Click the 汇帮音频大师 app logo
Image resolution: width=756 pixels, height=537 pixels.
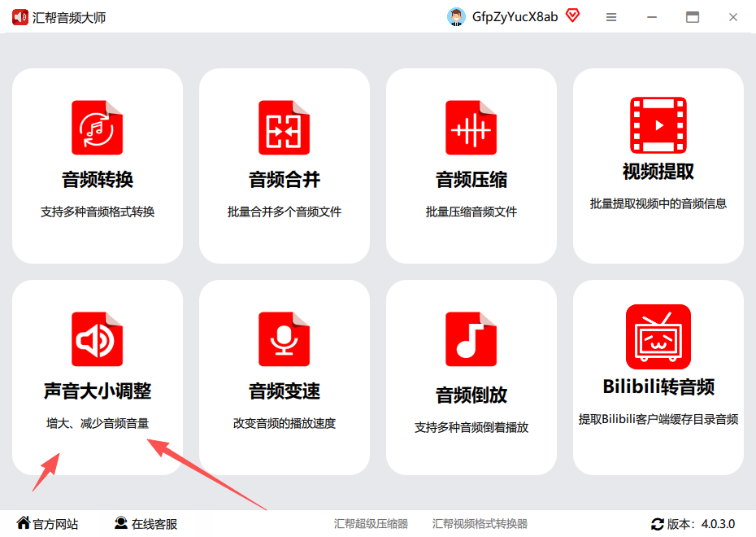click(20, 17)
